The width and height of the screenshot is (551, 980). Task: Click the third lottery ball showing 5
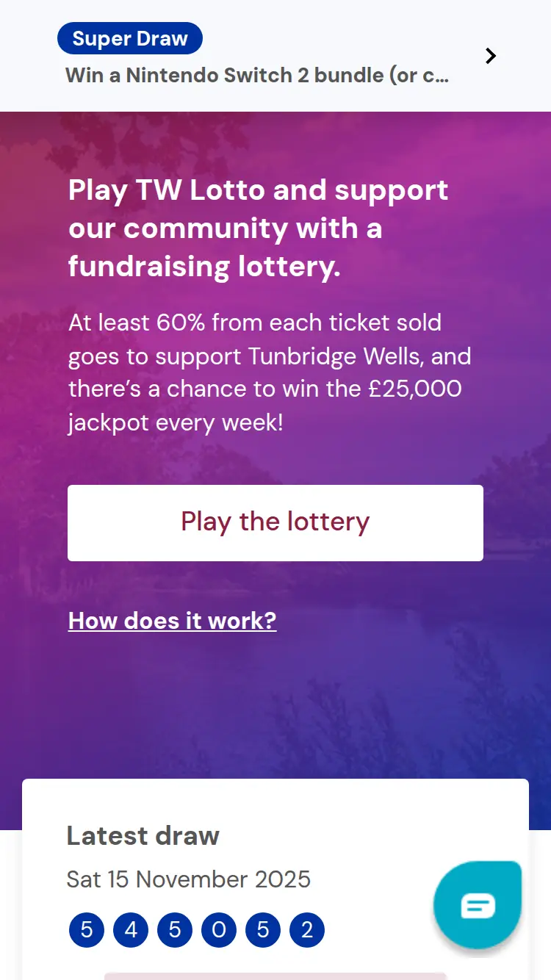click(x=174, y=929)
